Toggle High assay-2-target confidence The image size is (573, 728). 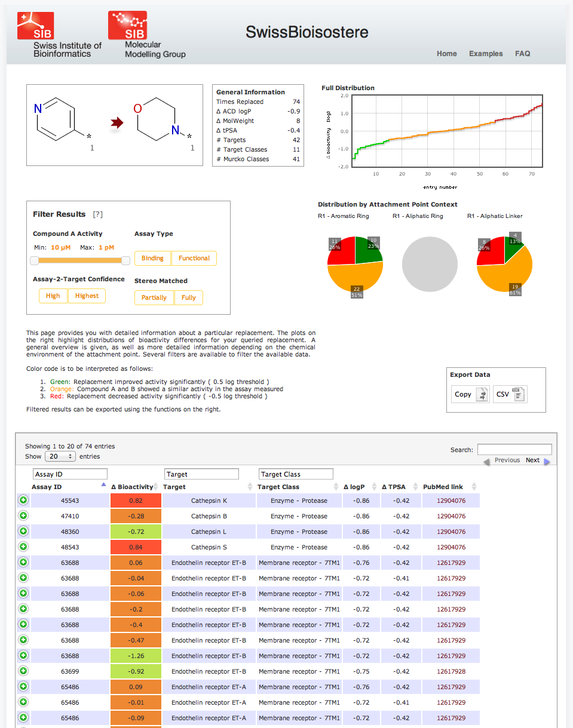tap(53, 296)
